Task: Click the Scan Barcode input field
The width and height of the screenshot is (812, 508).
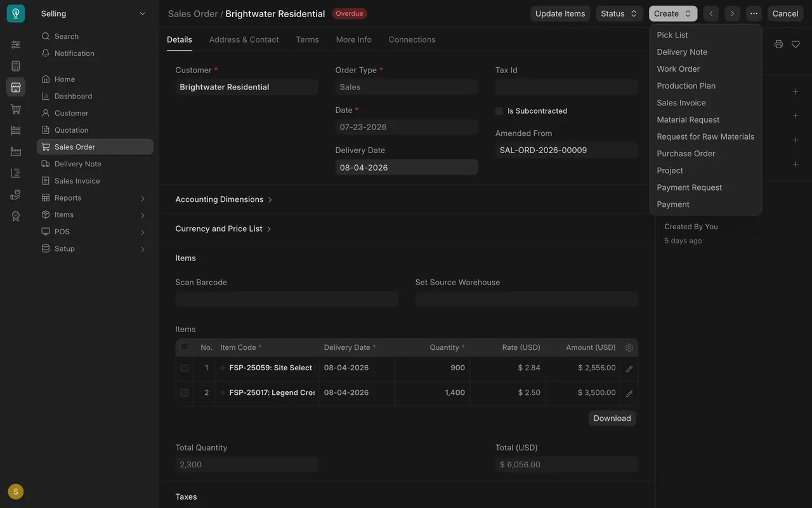Action: point(287,300)
